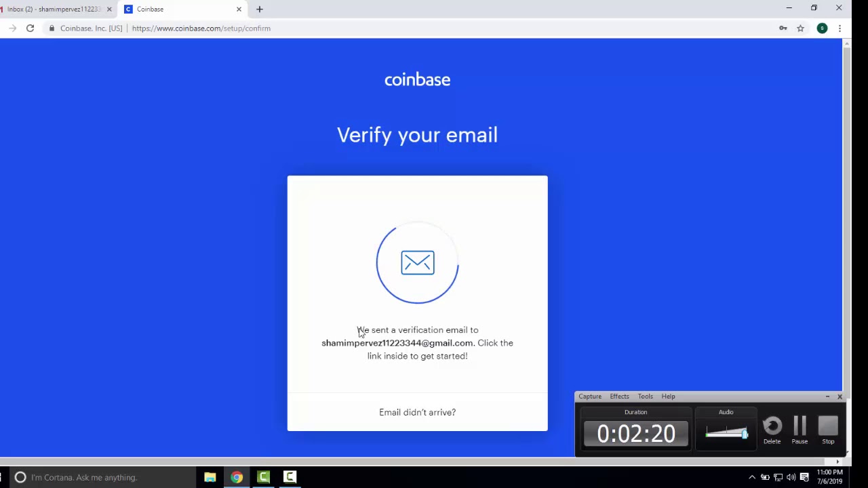Go forward in browser history

[12, 28]
